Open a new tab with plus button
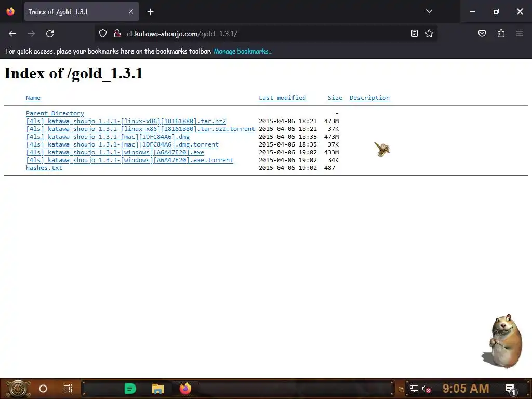Viewport: 532px width, 399px height. pyautogui.click(x=150, y=12)
